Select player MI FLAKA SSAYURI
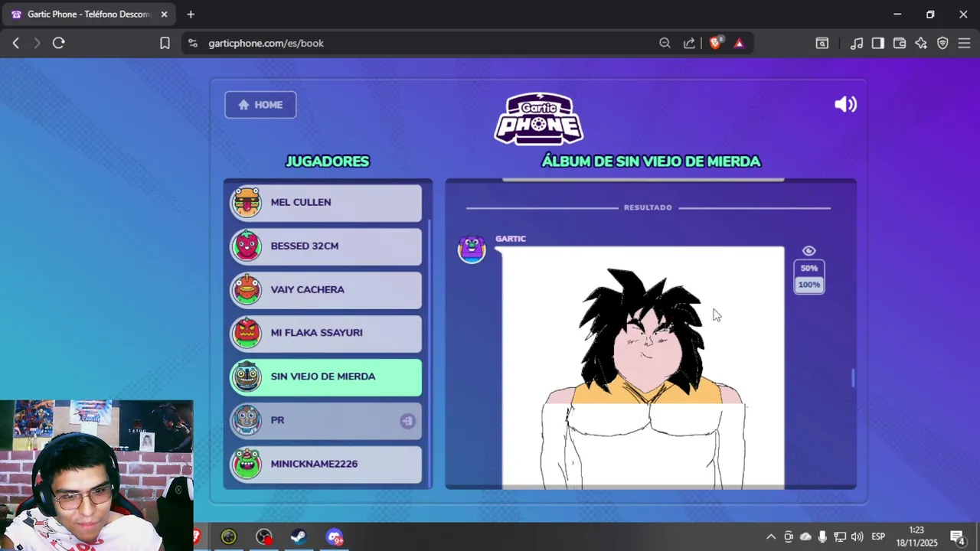Screen dimensions: 980x551 point(325,333)
